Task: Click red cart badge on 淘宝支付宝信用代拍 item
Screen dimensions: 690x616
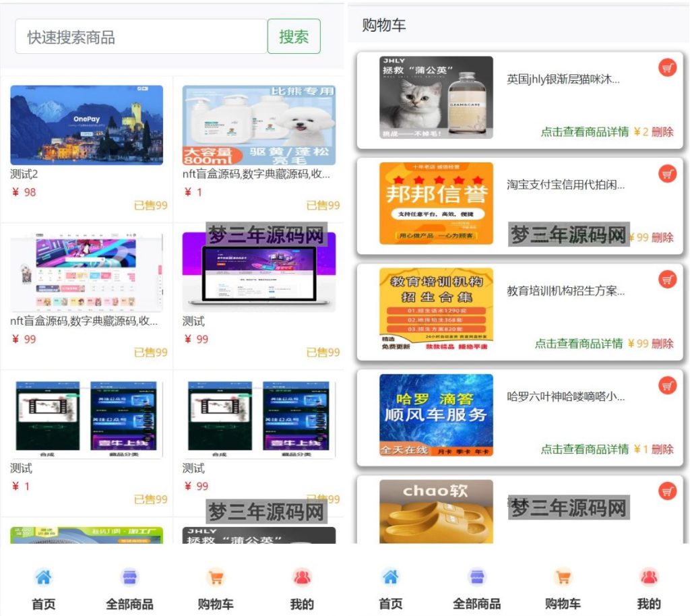Action: 667,174
